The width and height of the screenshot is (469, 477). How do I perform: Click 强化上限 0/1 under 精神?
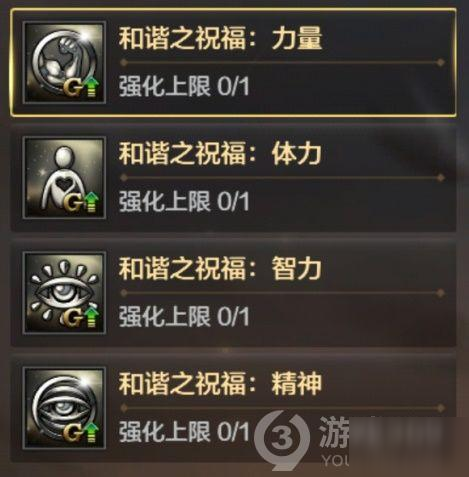point(184,431)
